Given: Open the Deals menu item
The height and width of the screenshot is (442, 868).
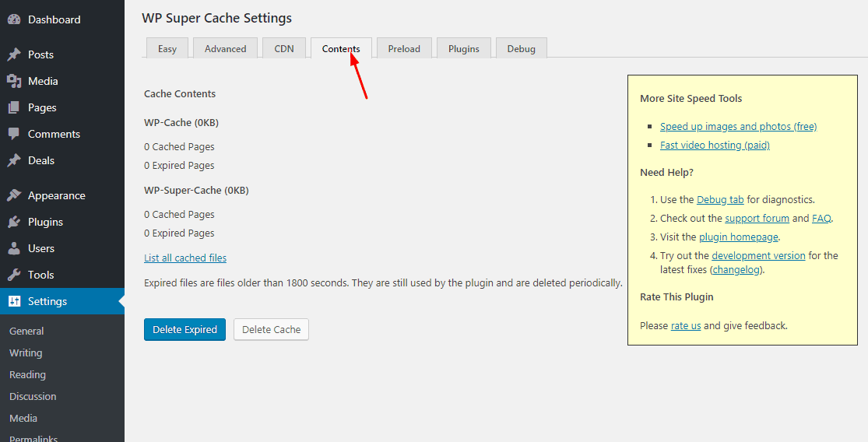Looking at the screenshot, I should [x=62, y=160].
